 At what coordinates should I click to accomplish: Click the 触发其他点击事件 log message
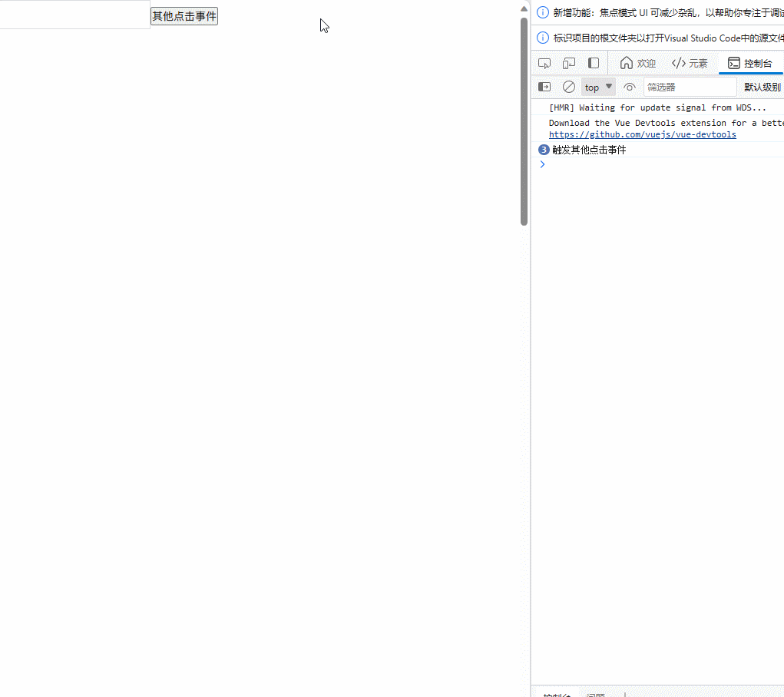coord(589,150)
